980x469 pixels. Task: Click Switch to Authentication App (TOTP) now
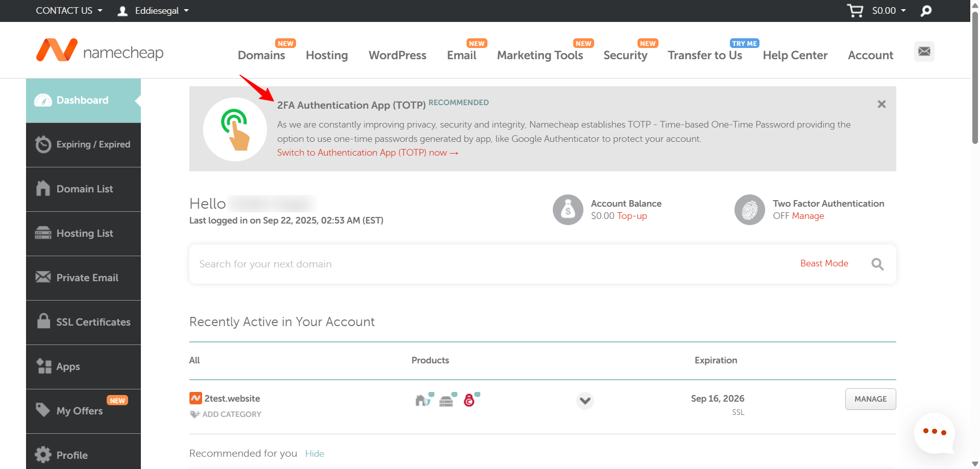point(367,153)
